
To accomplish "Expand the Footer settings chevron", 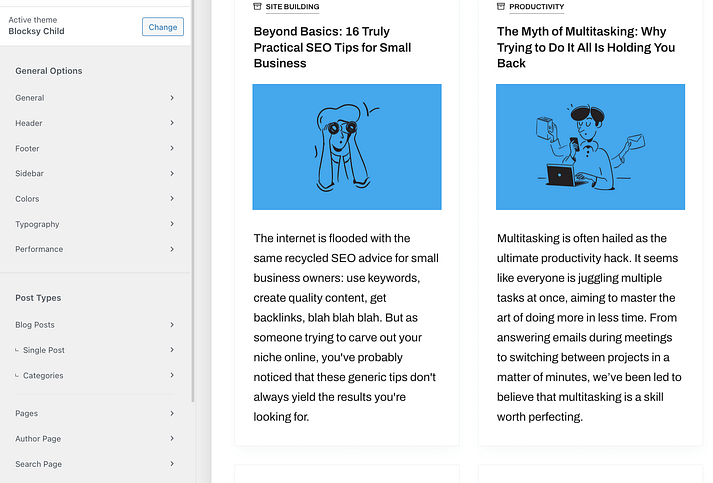I will [x=172, y=148].
